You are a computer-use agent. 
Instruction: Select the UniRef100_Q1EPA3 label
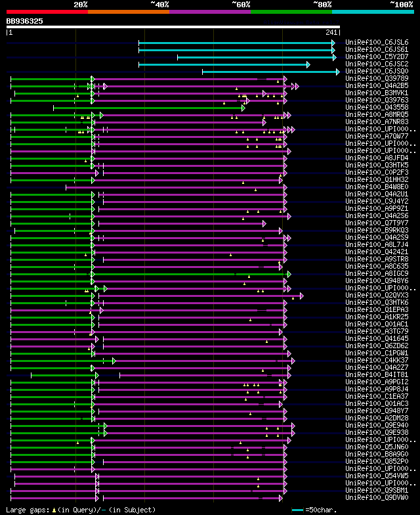point(377,310)
